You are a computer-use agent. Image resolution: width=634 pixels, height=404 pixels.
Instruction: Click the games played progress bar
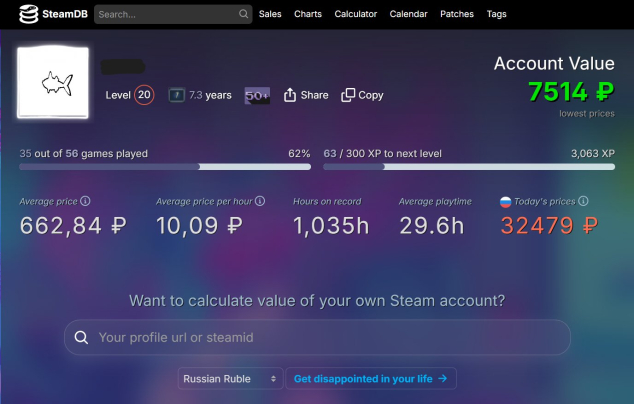pos(165,167)
